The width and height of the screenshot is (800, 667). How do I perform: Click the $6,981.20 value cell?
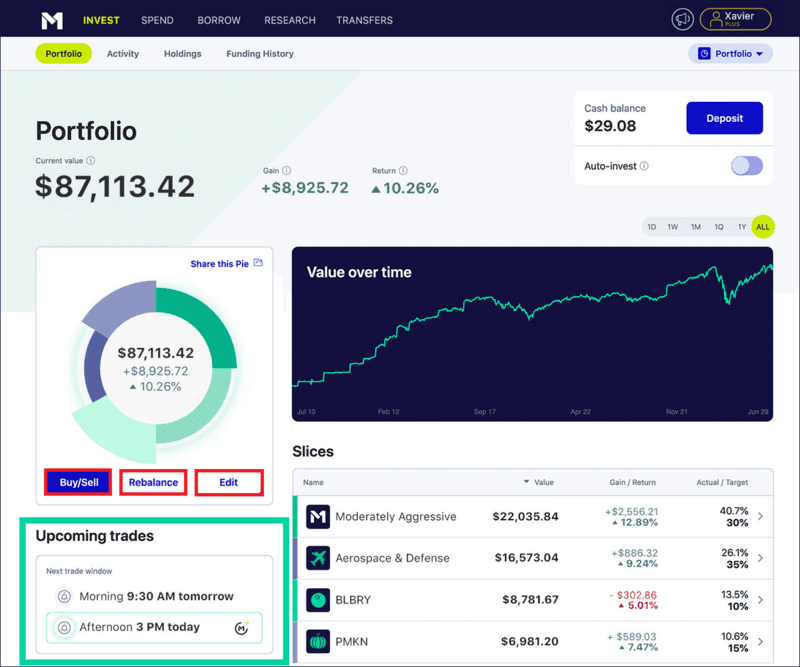[530, 641]
